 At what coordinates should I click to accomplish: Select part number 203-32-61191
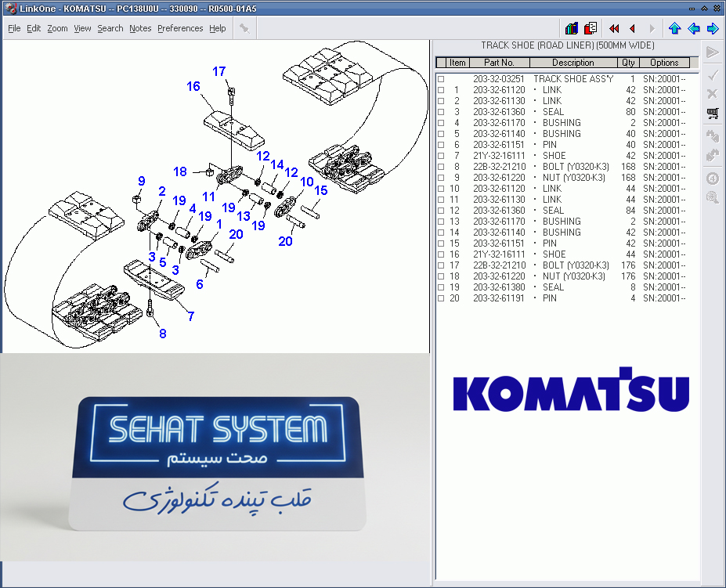click(499, 298)
